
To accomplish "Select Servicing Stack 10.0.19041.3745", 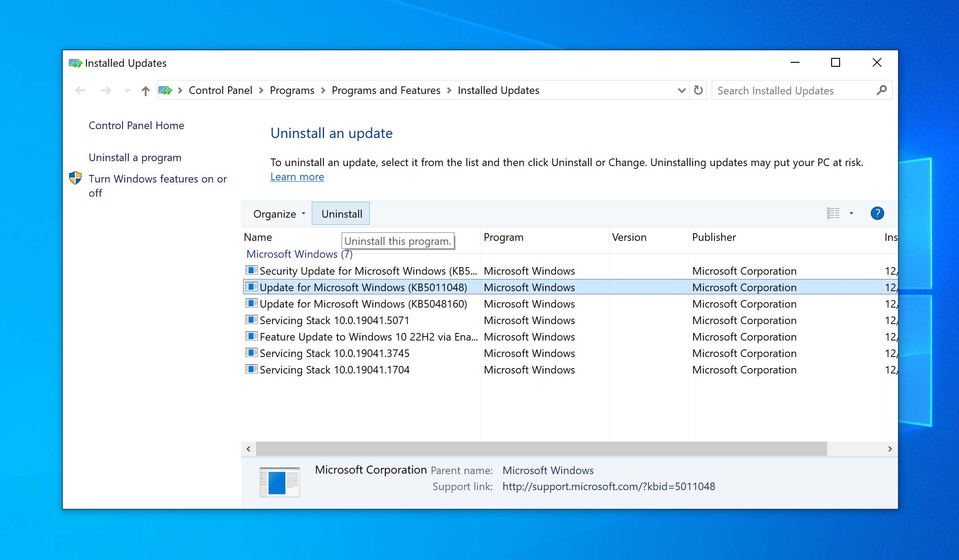I will (x=570, y=353).
